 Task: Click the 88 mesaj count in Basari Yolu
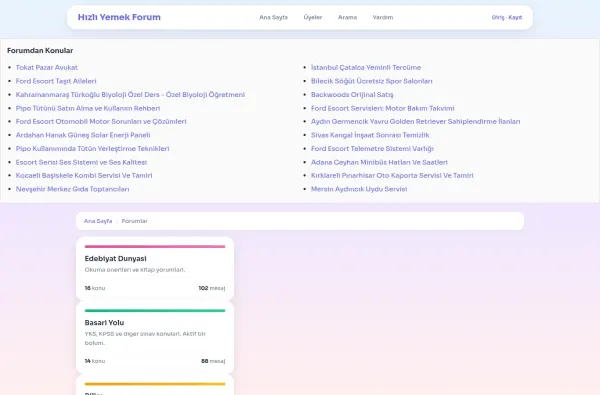click(x=213, y=361)
